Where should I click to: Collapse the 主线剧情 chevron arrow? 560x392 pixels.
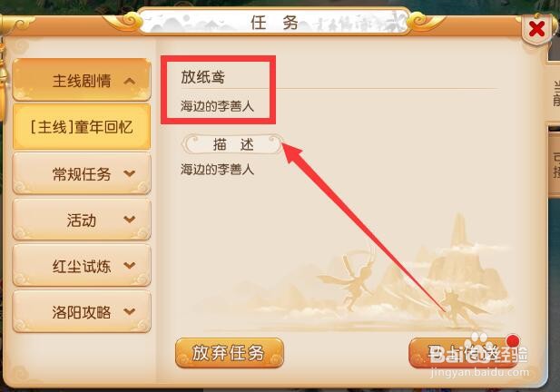pos(129,81)
